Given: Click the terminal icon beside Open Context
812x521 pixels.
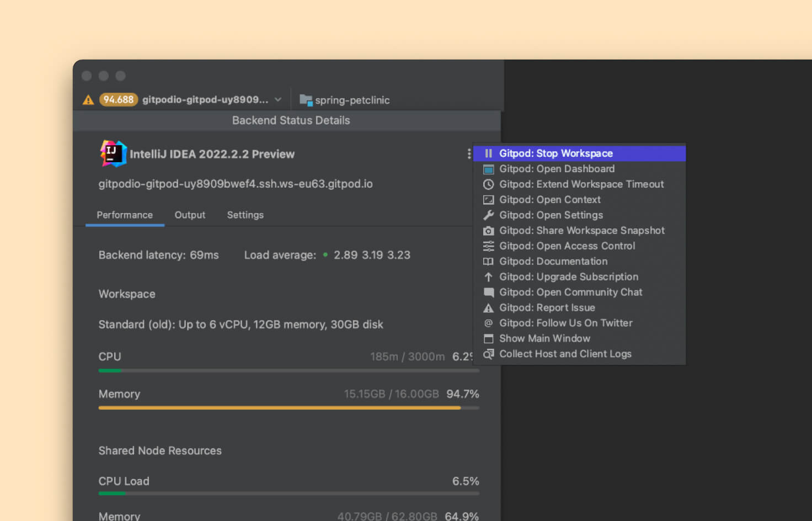Looking at the screenshot, I should 488,200.
